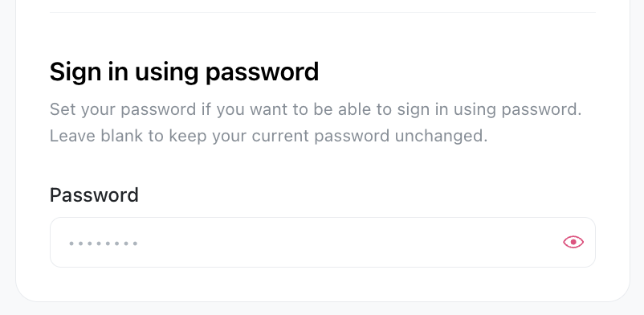Focus the Password input field
This screenshot has height=315, width=644.
[x=323, y=242]
